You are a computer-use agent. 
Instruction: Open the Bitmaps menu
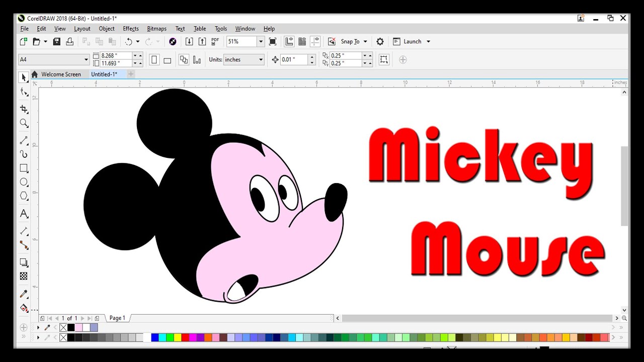156,29
